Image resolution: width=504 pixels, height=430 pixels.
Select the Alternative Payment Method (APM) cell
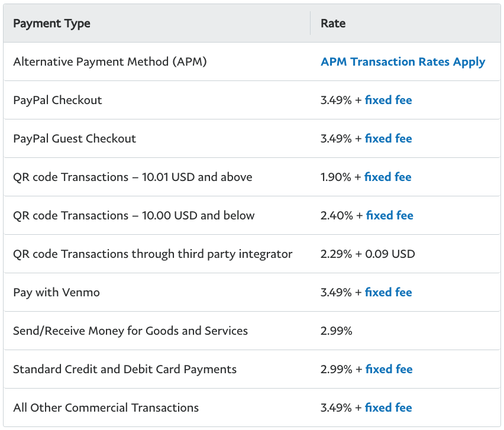110,62
